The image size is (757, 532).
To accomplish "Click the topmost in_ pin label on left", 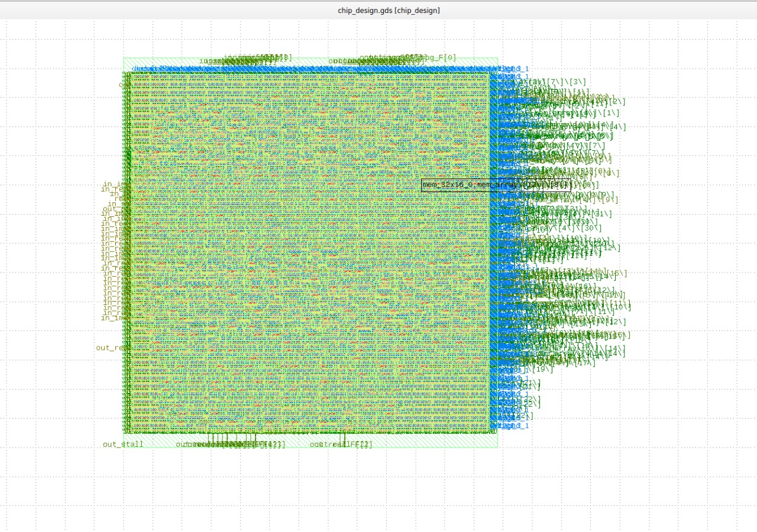I will (x=112, y=184).
